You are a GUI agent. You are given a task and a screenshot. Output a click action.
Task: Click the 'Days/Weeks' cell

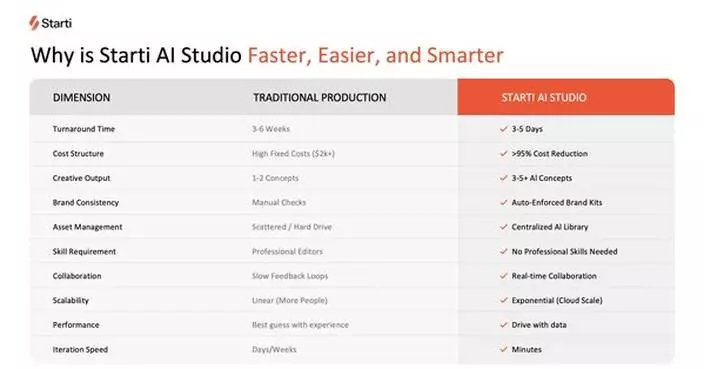274,349
